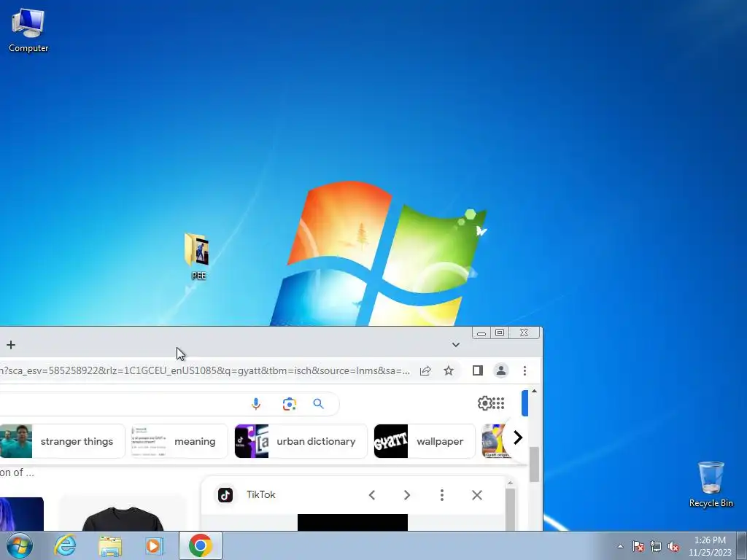This screenshot has height=560, width=747.
Task: Click the page vertical scrollbar thumb
Action: click(534, 464)
